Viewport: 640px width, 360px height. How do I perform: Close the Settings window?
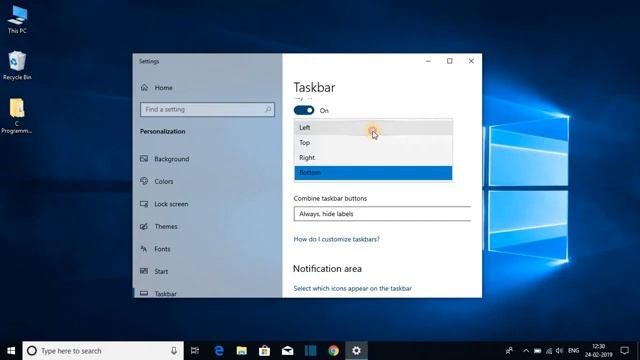(x=471, y=61)
